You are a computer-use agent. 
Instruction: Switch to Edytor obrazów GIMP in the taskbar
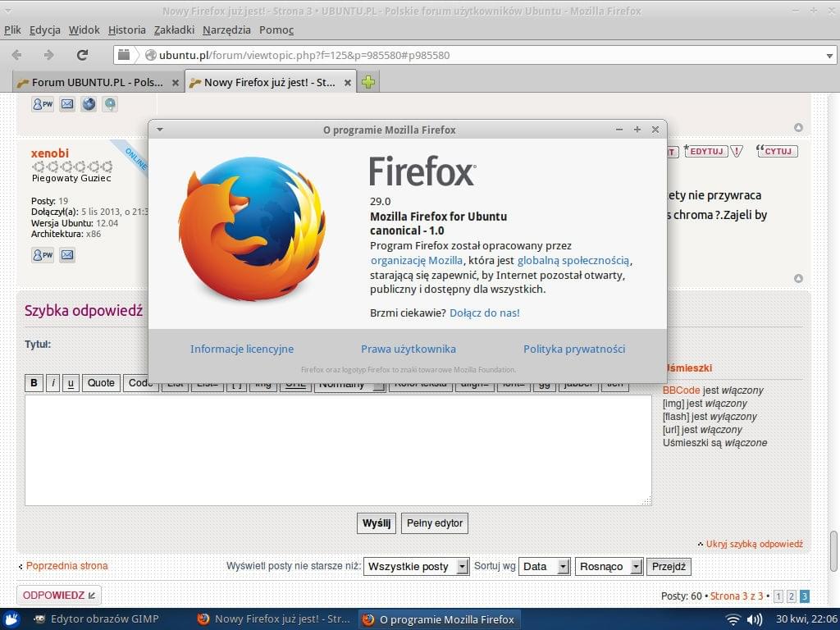[97, 619]
